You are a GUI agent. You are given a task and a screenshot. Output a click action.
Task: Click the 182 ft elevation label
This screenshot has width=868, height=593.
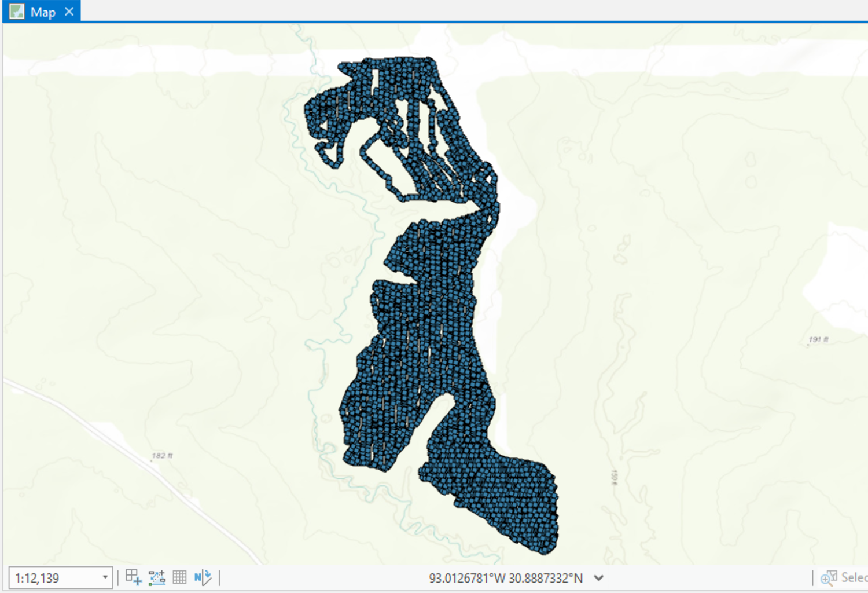point(162,456)
